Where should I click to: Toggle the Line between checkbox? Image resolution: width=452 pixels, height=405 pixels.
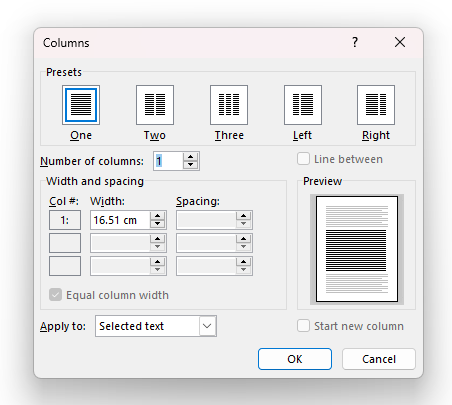click(x=303, y=159)
